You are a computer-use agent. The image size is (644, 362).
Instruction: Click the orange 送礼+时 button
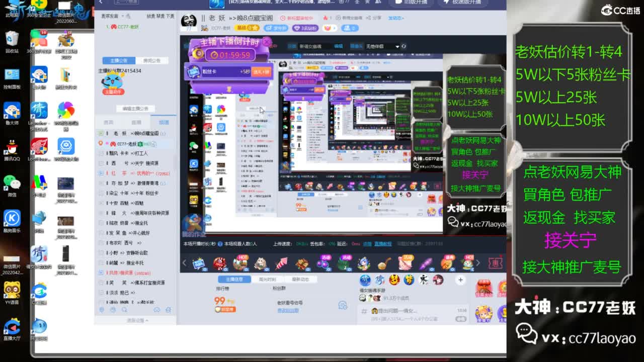[261, 72]
